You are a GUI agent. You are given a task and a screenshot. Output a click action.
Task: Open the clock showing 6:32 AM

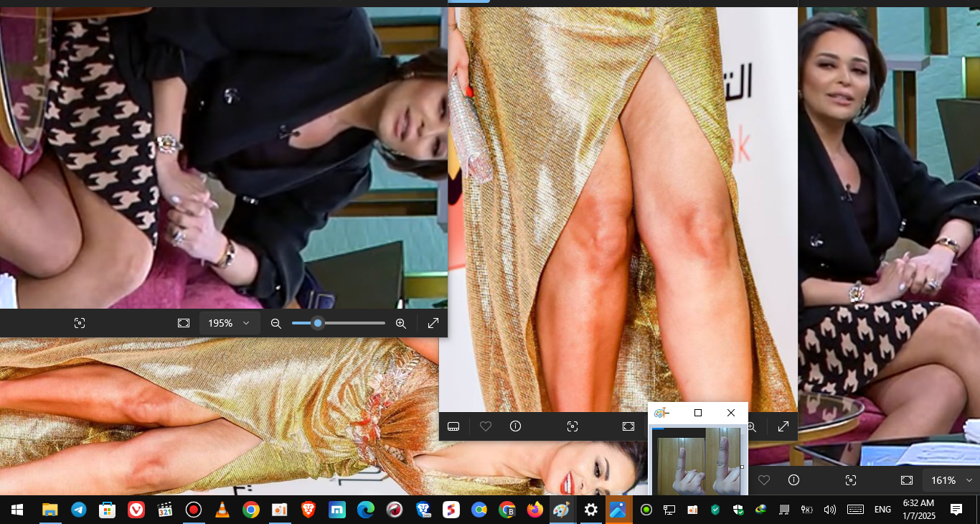[x=918, y=510]
